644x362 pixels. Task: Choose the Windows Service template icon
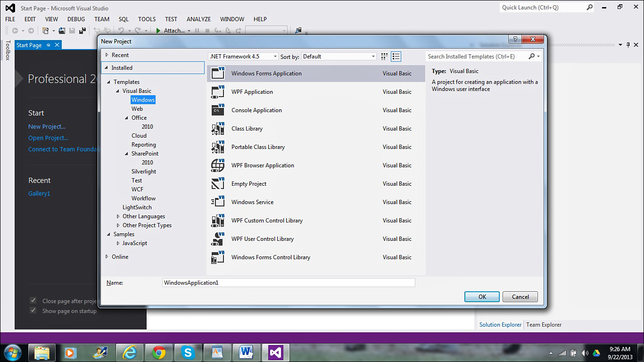[x=218, y=202]
